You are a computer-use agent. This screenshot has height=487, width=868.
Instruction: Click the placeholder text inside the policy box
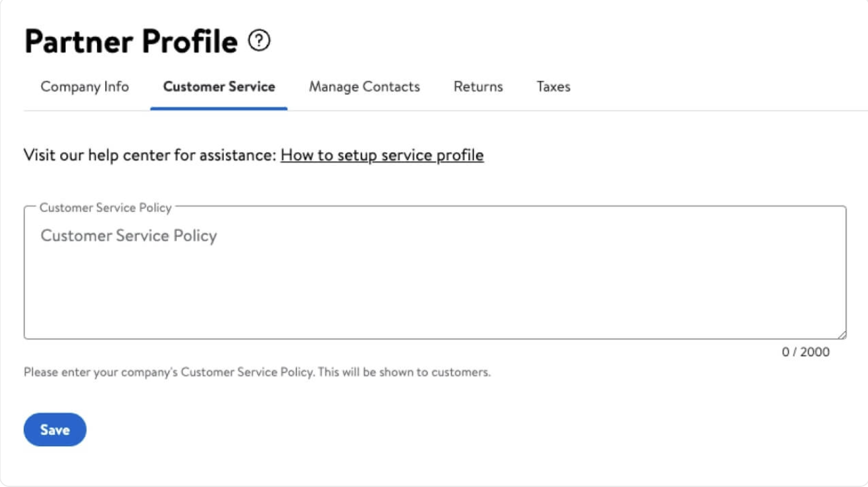129,236
